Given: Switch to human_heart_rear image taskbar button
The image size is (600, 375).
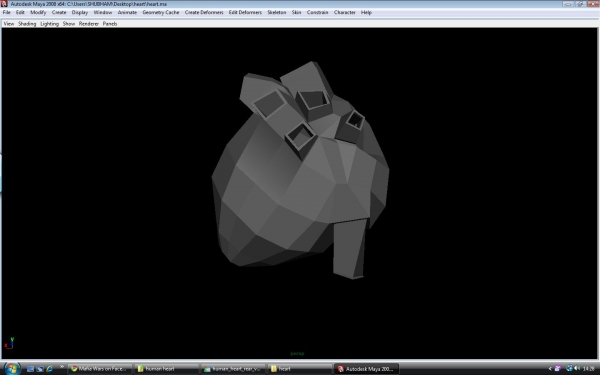Looking at the screenshot, I should 233,369.
